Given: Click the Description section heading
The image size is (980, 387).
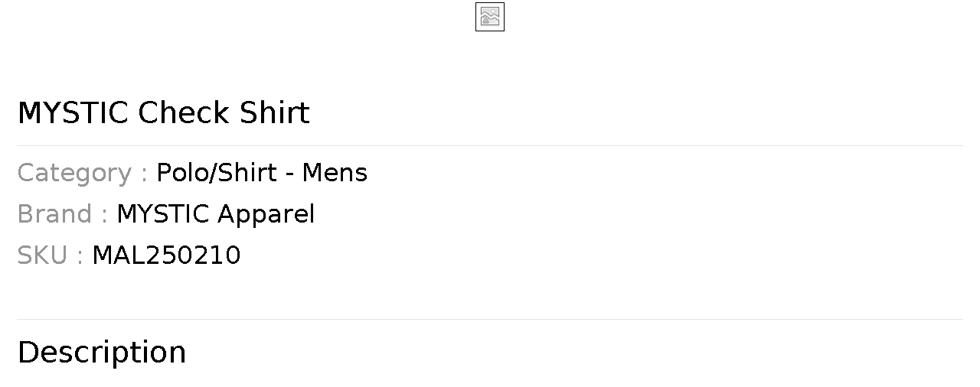Looking at the screenshot, I should point(102,353).
